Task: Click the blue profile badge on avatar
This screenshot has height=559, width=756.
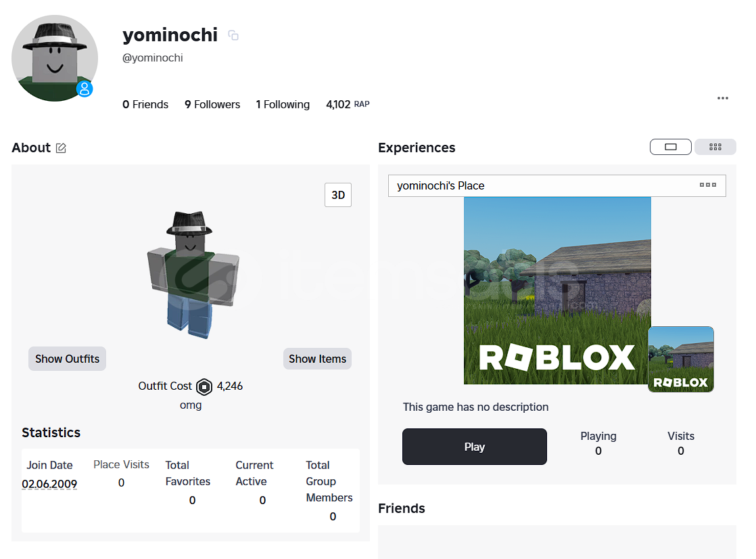Action: click(x=85, y=89)
